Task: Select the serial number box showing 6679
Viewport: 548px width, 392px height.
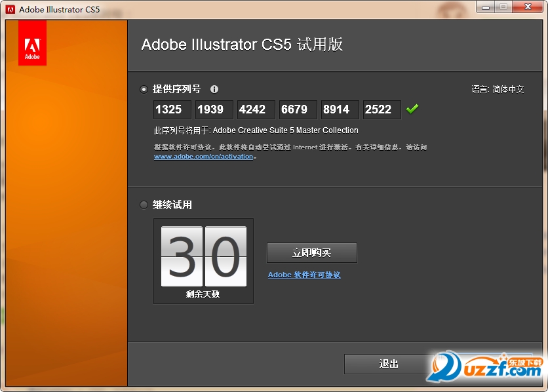Action: coord(298,109)
